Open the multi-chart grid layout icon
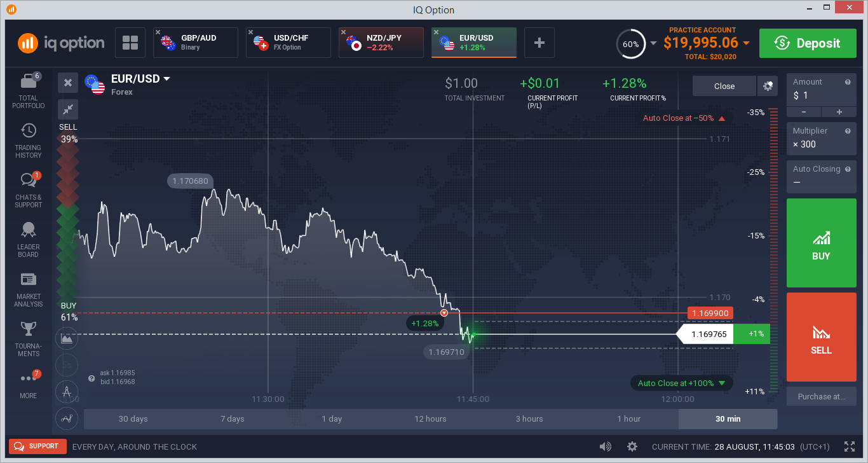The height and width of the screenshot is (463, 868). pos(130,43)
